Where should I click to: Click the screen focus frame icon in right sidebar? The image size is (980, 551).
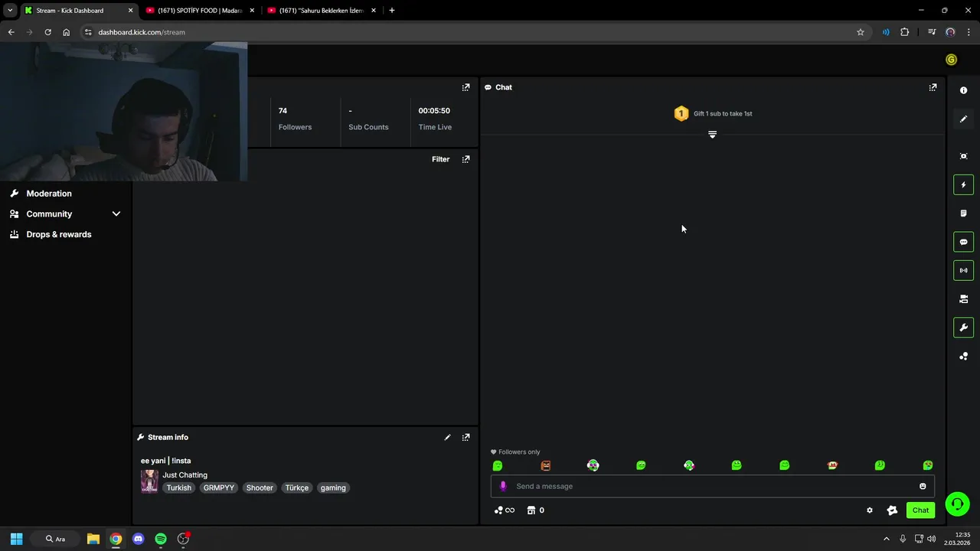point(963,156)
